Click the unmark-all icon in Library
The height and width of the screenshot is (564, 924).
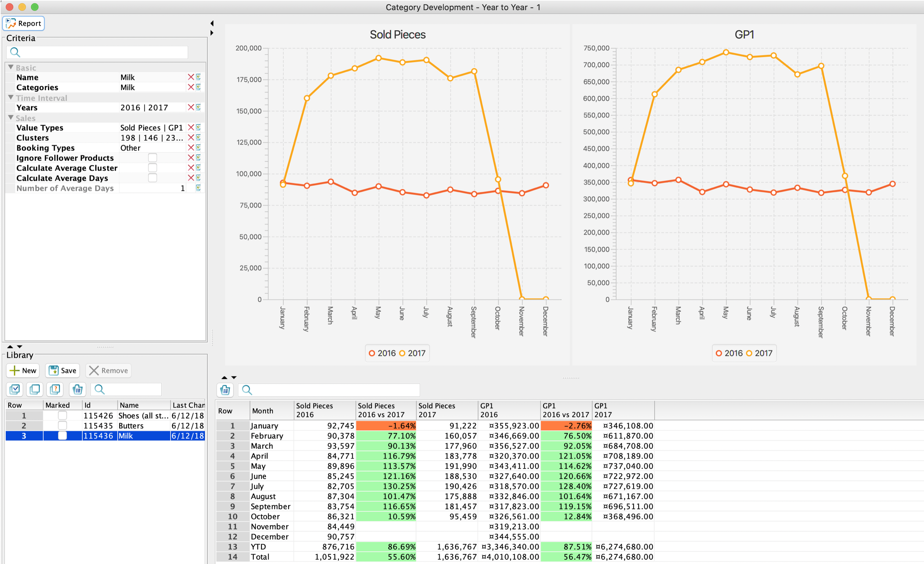[x=35, y=389]
